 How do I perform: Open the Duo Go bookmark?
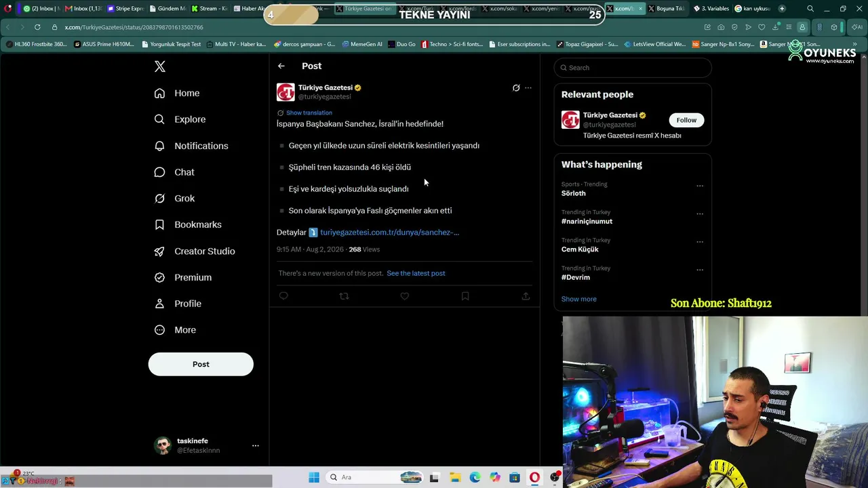[x=401, y=44]
